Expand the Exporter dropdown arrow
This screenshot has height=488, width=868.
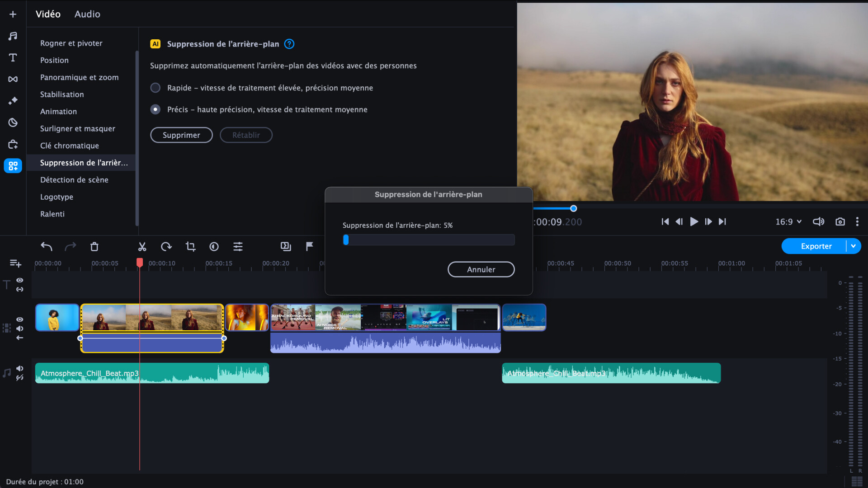tap(854, 246)
